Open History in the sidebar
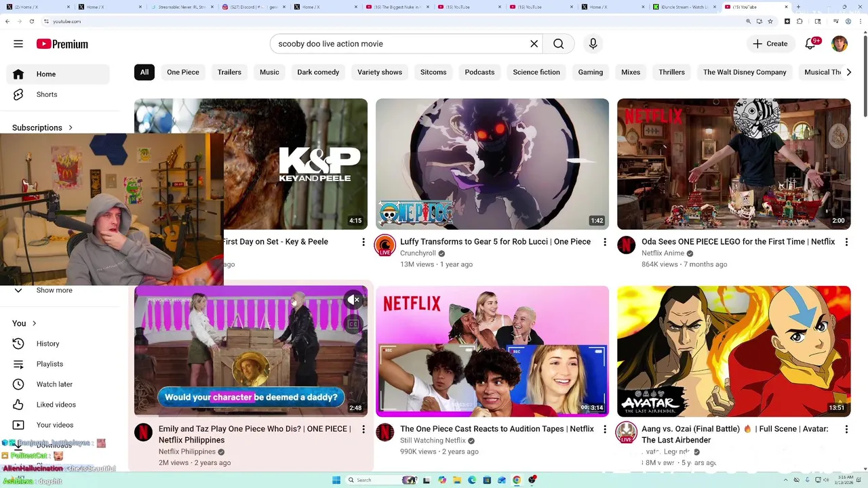Screen dimensions: 868x488 point(58,344)
